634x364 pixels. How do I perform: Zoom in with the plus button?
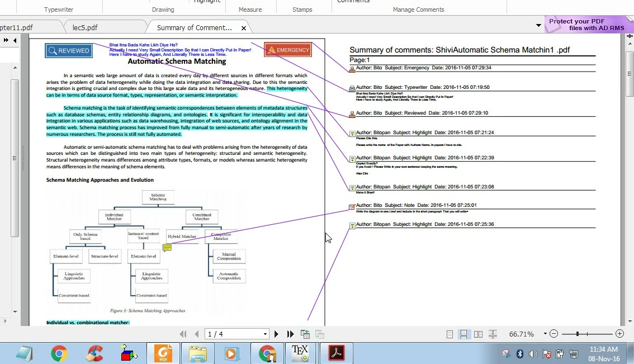click(x=619, y=334)
